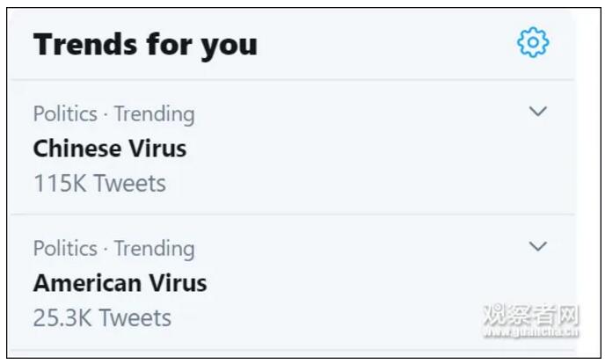
Task: Click the 25.3K Tweets count
Action: click(x=102, y=317)
